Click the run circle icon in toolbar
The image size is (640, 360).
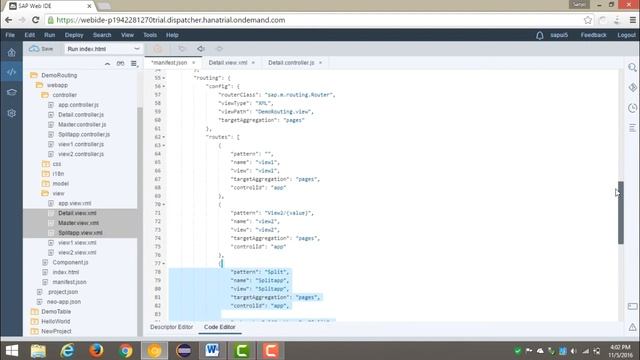[x=158, y=49]
